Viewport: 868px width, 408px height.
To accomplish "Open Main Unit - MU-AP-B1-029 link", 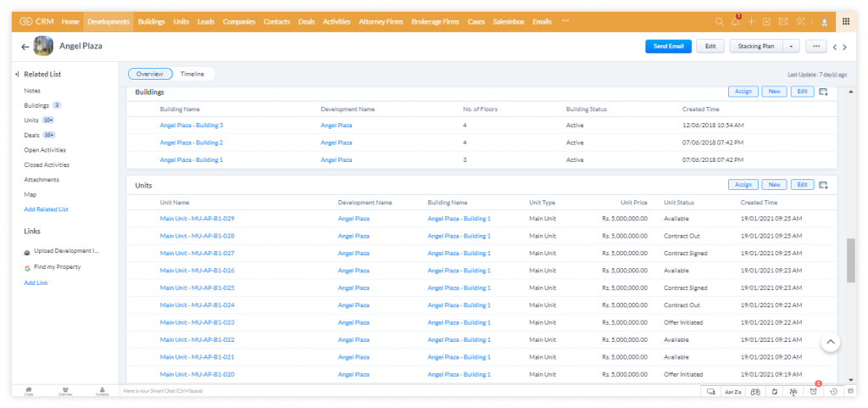I will pyautogui.click(x=197, y=219).
